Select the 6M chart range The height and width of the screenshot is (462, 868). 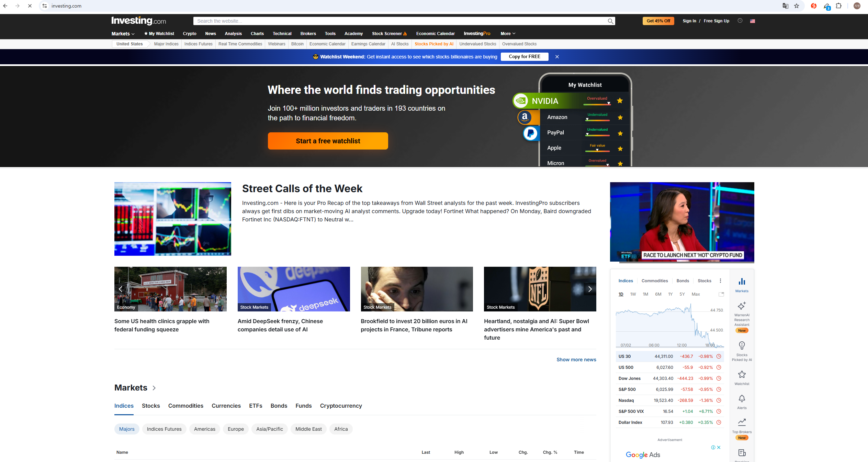(658, 294)
